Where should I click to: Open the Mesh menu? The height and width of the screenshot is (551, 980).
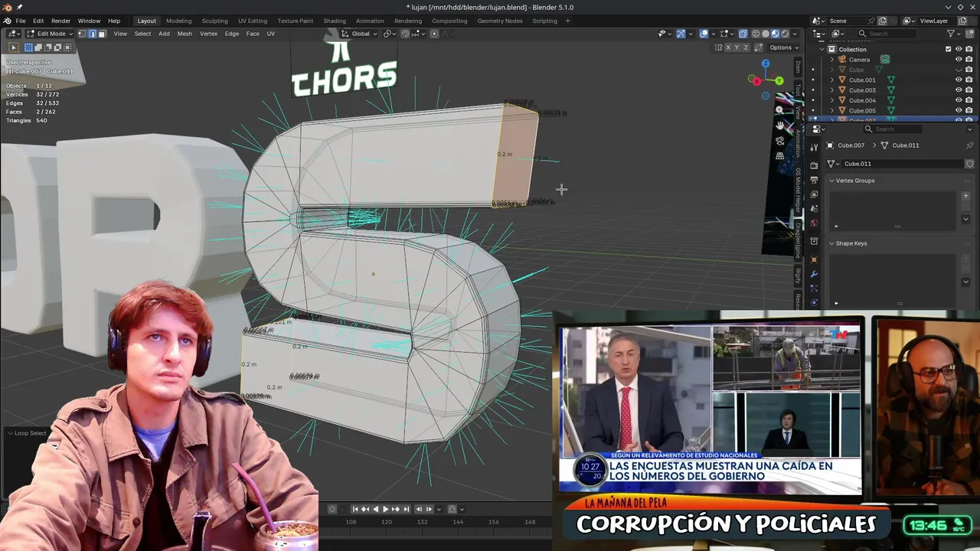coord(185,34)
